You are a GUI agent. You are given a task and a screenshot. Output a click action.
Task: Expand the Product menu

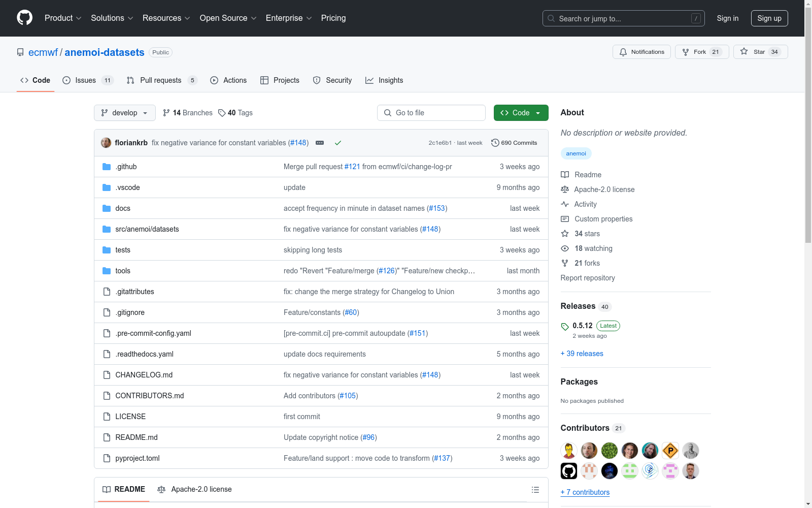click(63, 18)
